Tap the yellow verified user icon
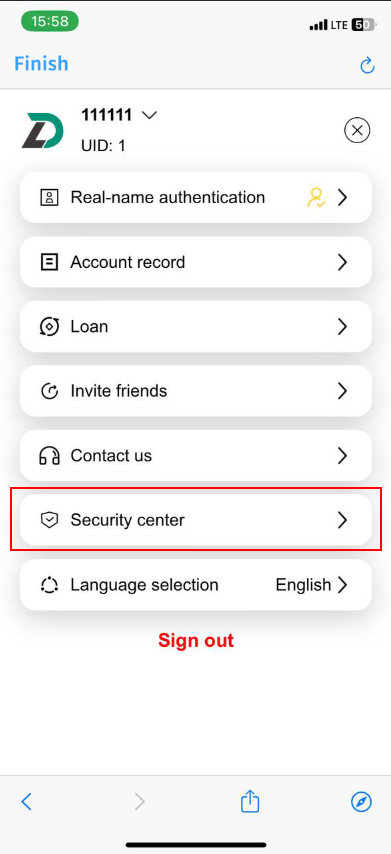 pos(316,197)
